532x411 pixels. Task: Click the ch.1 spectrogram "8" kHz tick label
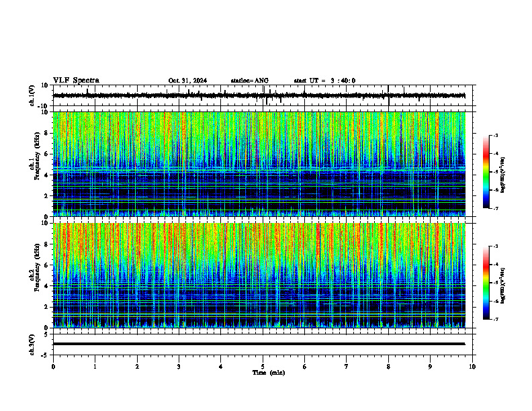click(46, 133)
